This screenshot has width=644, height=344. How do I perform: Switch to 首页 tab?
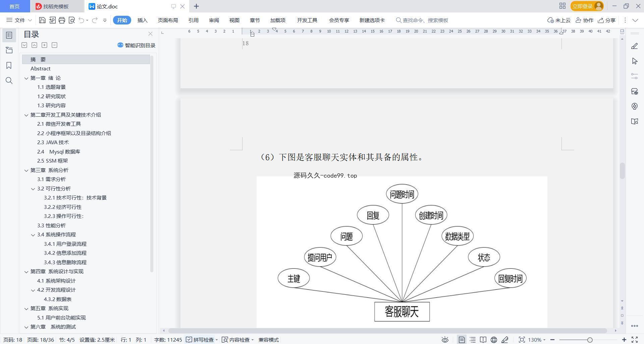click(x=14, y=6)
